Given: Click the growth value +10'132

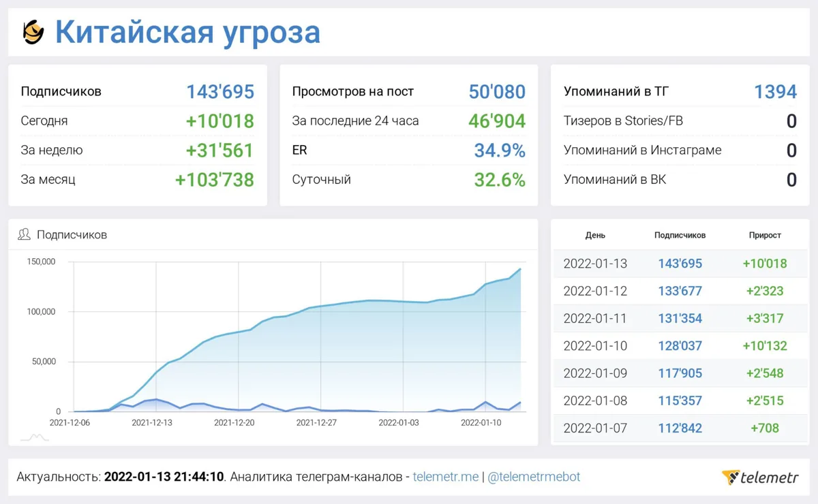Looking at the screenshot, I should point(765,346).
